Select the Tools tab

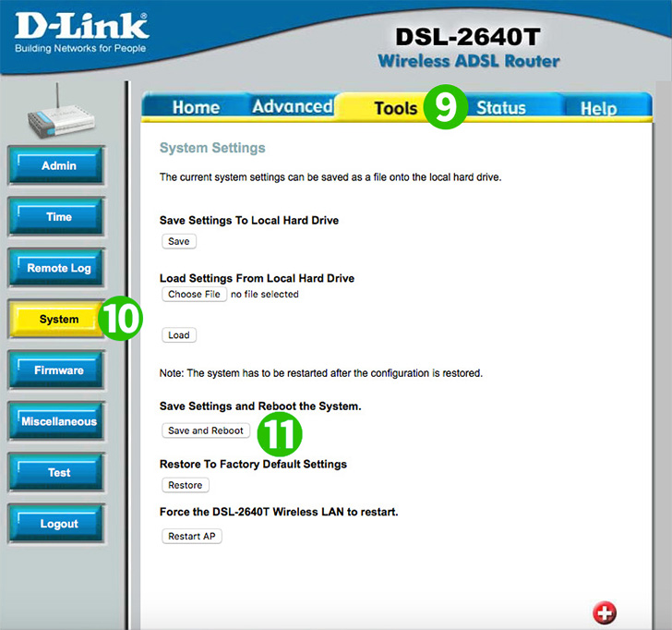coord(395,108)
